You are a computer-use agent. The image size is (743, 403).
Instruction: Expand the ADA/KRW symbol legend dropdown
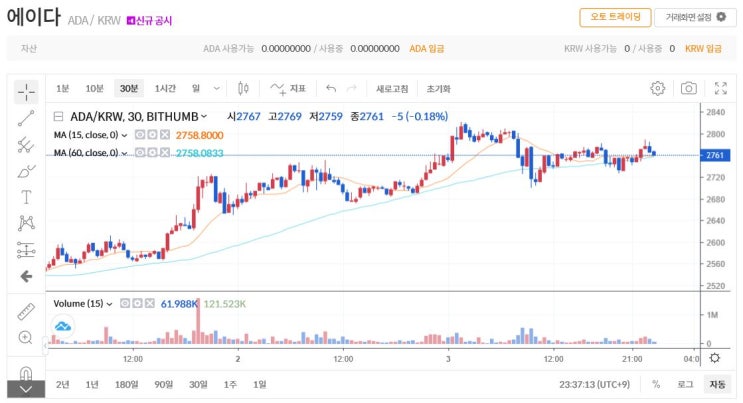point(204,116)
